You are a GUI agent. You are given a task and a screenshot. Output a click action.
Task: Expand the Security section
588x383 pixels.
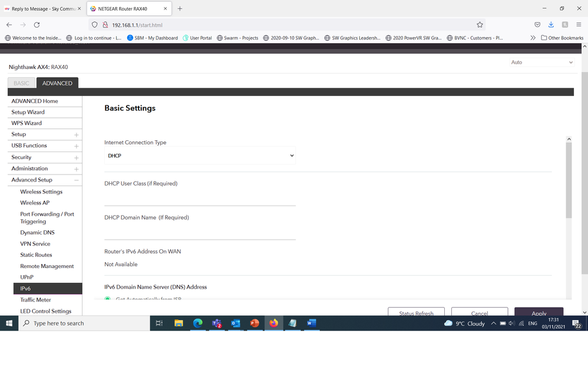point(76,157)
